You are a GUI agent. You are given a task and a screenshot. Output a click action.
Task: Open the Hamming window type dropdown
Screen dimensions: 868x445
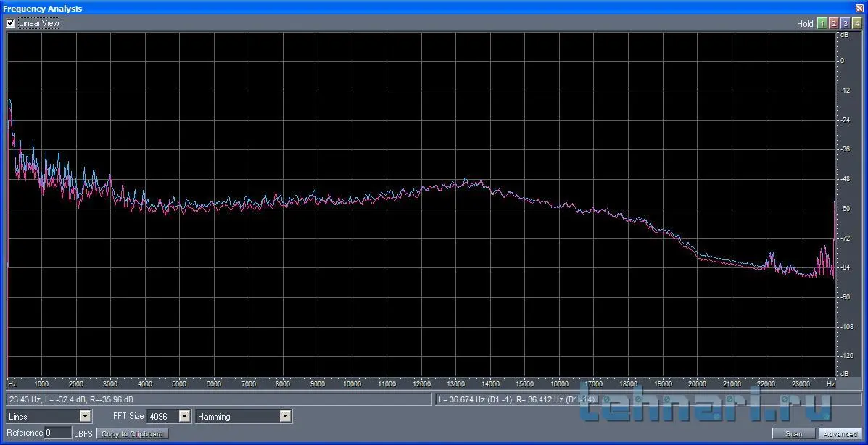285,416
